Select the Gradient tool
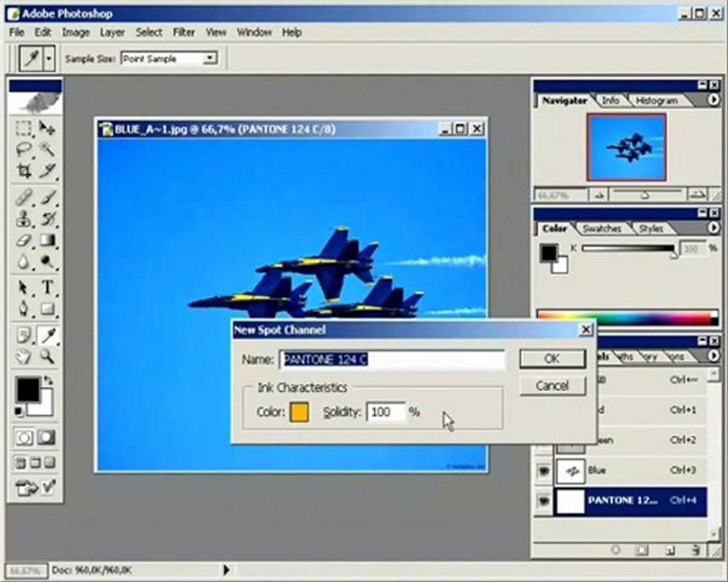This screenshot has height=582, width=728. click(x=48, y=240)
